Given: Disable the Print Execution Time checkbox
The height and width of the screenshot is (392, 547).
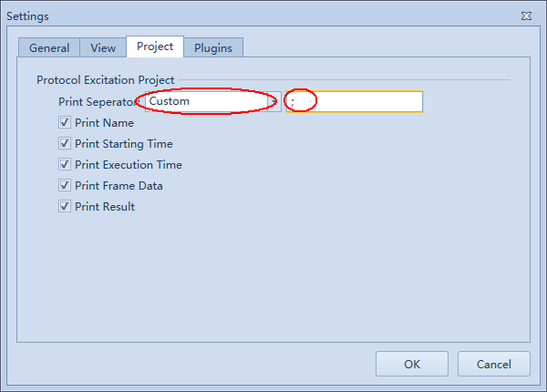Looking at the screenshot, I should pyautogui.click(x=65, y=164).
